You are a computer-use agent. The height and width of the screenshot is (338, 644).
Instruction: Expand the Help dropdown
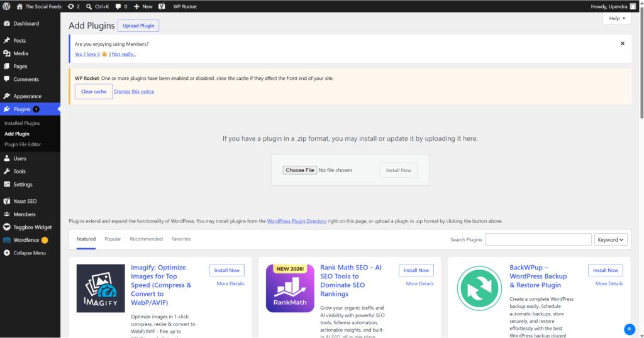[x=617, y=18]
